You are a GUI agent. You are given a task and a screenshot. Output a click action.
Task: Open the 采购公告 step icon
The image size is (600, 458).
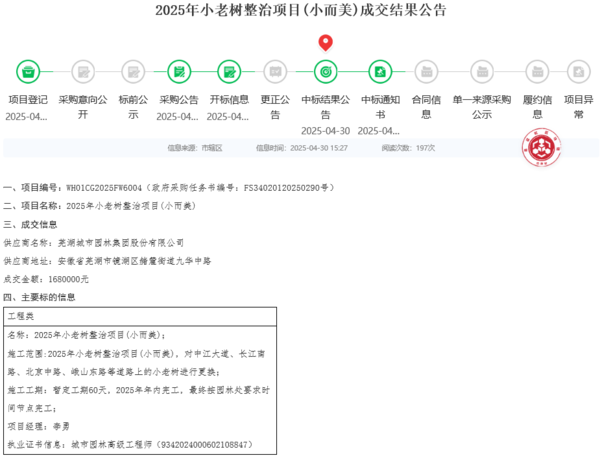pos(178,72)
